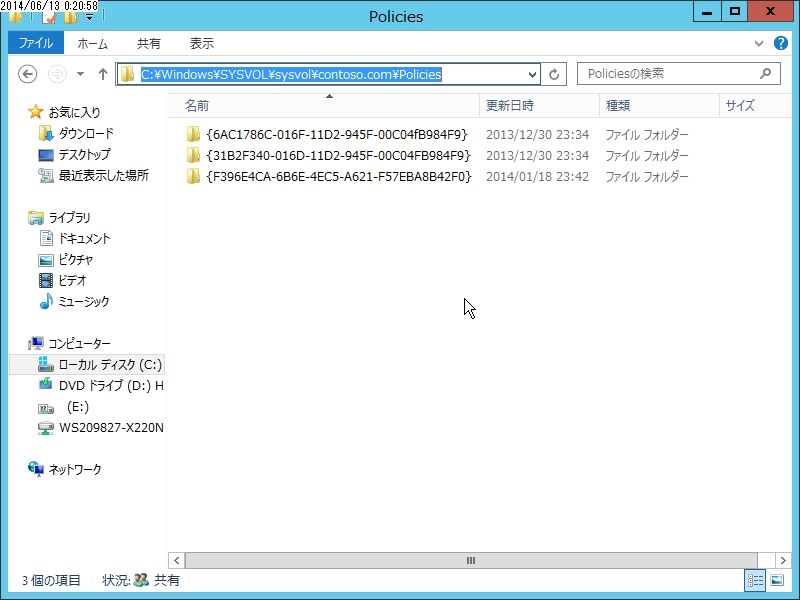Image resolution: width=800 pixels, height=600 pixels.
Task: Open ネットワーク in the navigation pane
Action: pos(74,469)
